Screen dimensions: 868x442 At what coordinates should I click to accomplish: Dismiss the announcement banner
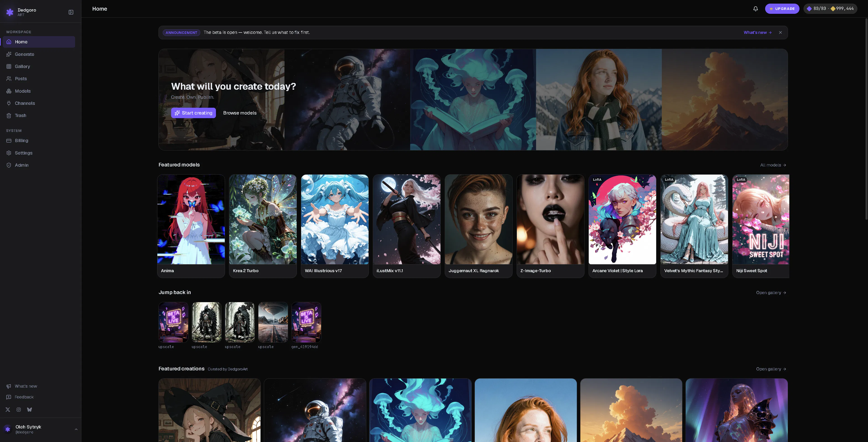(x=780, y=32)
